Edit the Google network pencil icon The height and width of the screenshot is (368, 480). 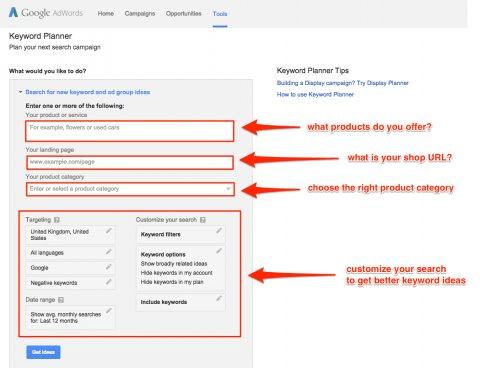(109, 267)
